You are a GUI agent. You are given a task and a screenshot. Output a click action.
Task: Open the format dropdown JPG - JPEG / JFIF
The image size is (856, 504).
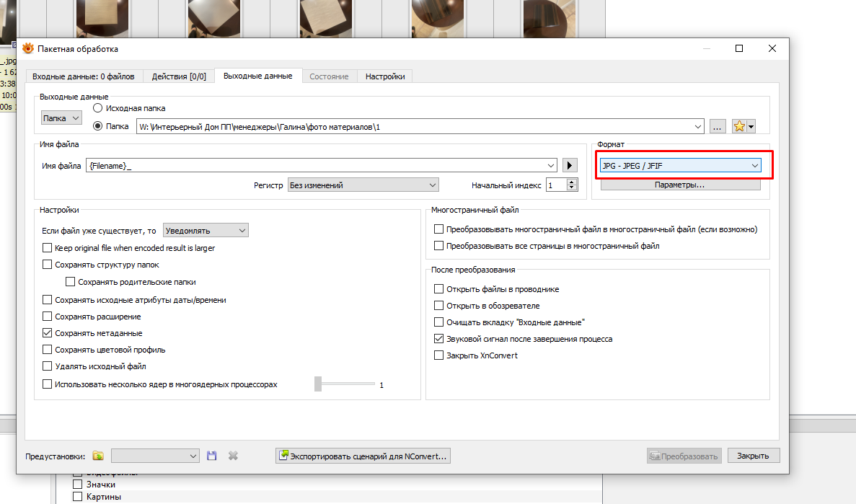coord(679,166)
